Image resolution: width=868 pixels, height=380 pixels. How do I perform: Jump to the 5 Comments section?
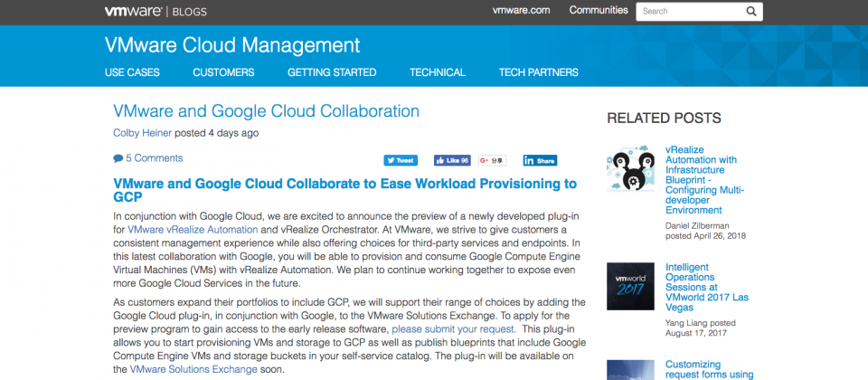pyautogui.click(x=154, y=158)
